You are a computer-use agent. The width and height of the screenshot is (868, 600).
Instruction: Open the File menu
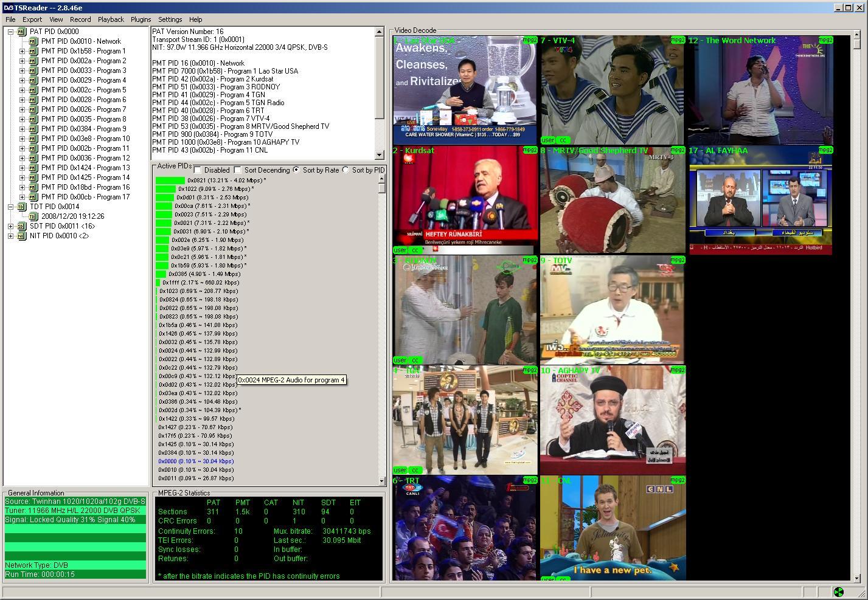[x=10, y=19]
